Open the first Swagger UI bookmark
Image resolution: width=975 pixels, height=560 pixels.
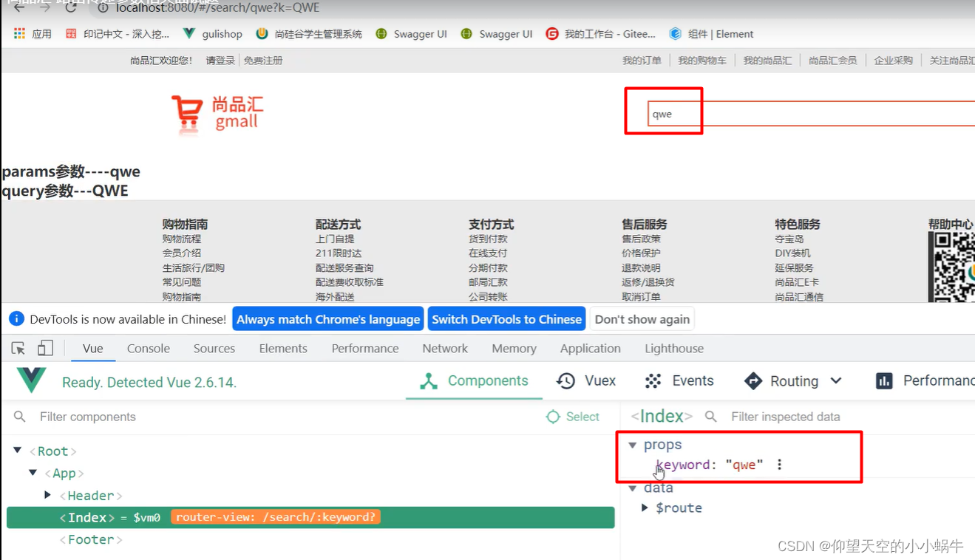pos(412,34)
